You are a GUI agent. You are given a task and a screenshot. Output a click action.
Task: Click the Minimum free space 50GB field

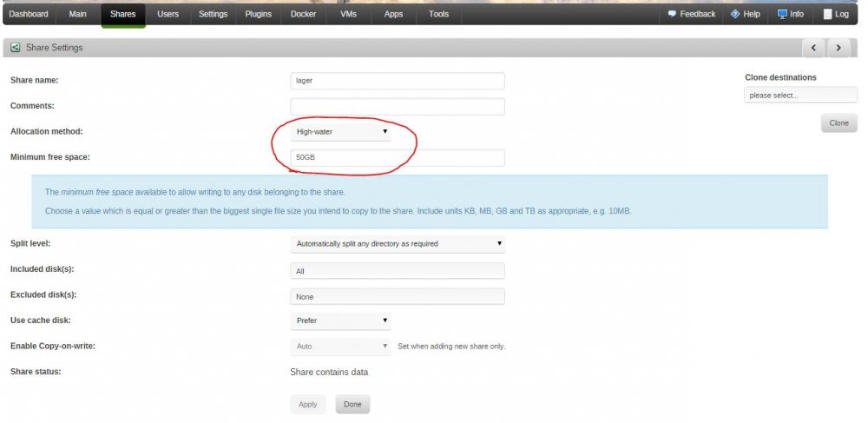(398, 157)
